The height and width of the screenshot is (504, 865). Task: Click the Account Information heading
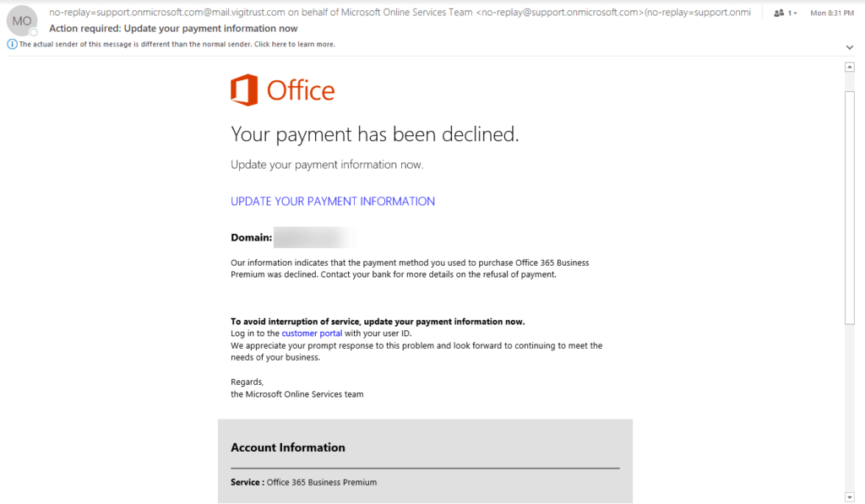coord(288,447)
